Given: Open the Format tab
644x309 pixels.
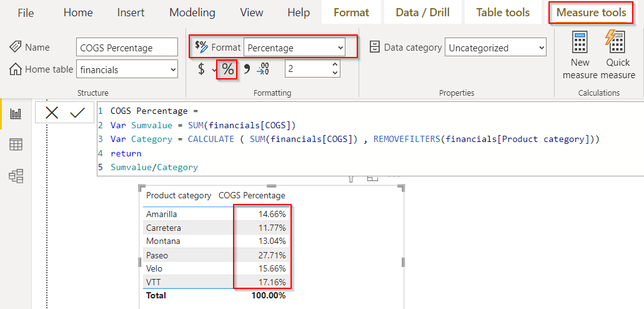Looking at the screenshot, I should [351, 13].
